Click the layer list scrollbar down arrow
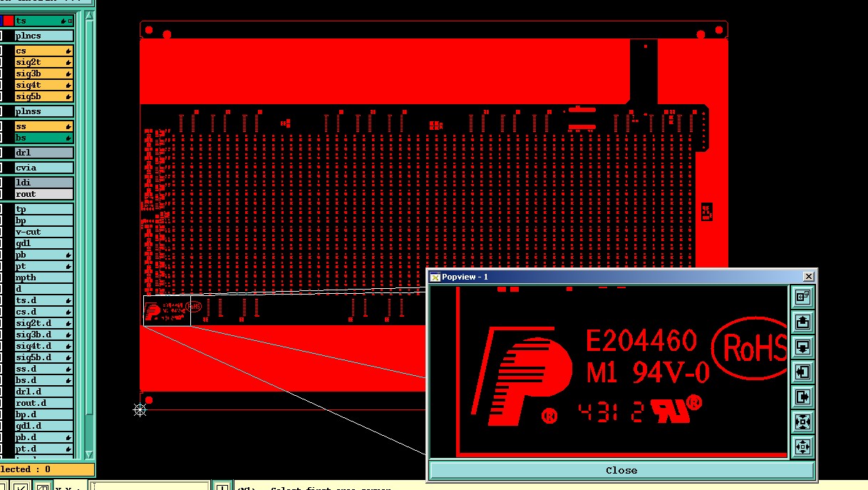This screenshot has height=490, width=868. coord(89,454)
